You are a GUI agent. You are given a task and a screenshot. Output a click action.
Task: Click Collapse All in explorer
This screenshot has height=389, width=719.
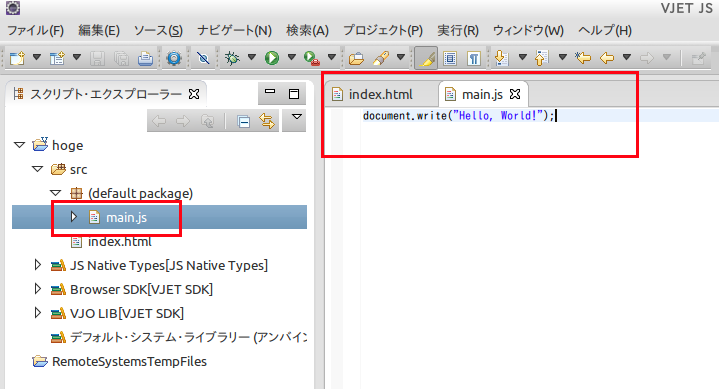pos(243,122)
